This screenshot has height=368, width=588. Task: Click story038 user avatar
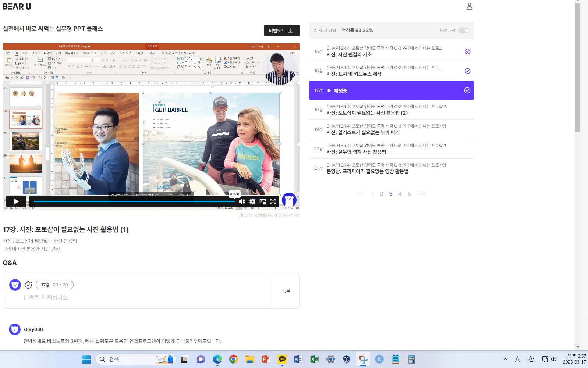[15, 329]
